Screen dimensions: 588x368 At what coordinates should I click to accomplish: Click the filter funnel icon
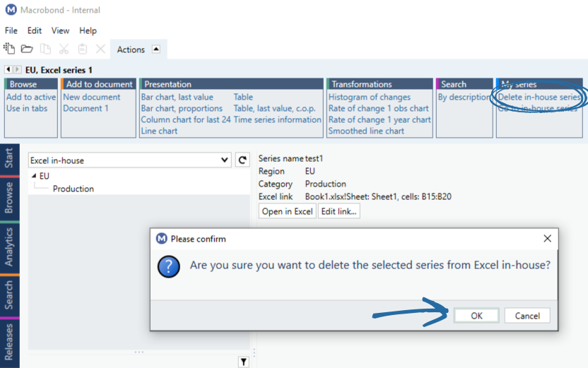pos(244,362)
